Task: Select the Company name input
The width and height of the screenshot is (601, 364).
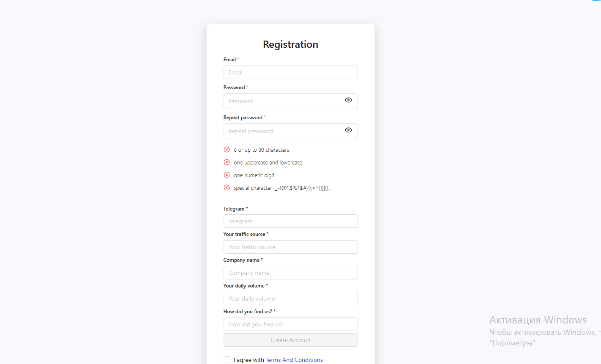Action: click(290, 273)
